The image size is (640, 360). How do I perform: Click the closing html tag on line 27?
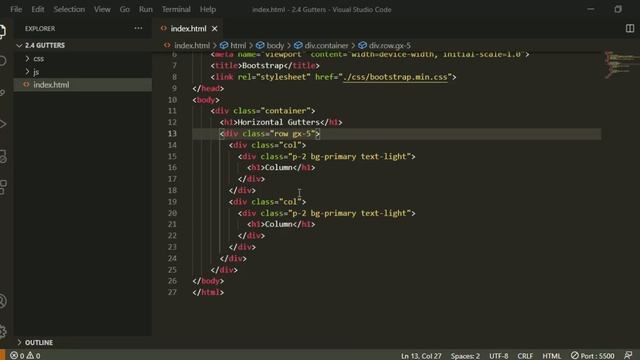(208, 292)
